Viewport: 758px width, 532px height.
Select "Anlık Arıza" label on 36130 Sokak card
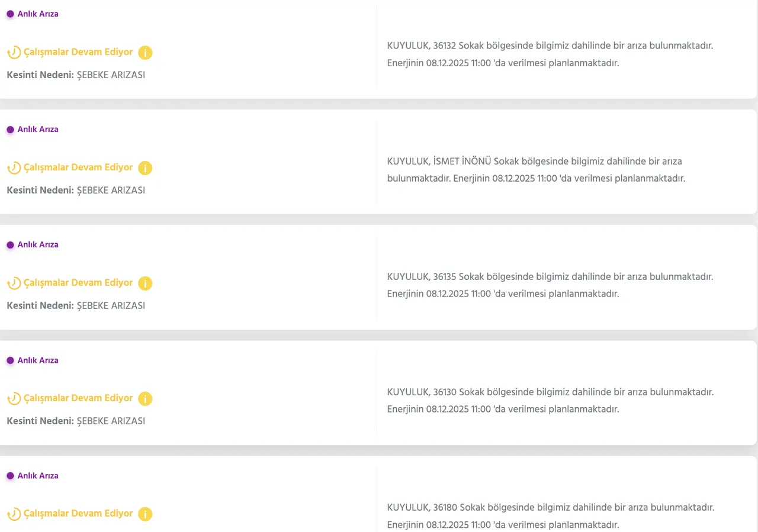coord(38,360)
